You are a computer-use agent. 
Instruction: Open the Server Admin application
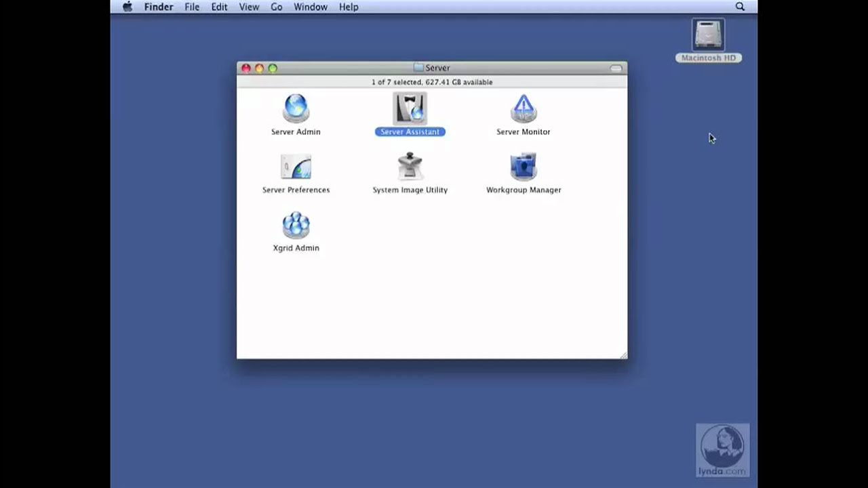coord(296,108)
